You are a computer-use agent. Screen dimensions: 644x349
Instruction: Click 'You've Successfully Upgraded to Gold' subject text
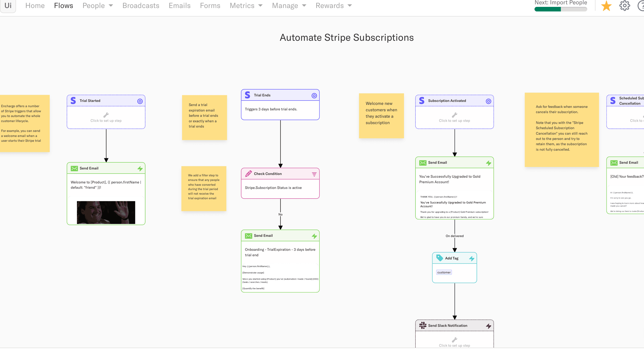pos(450,179)
